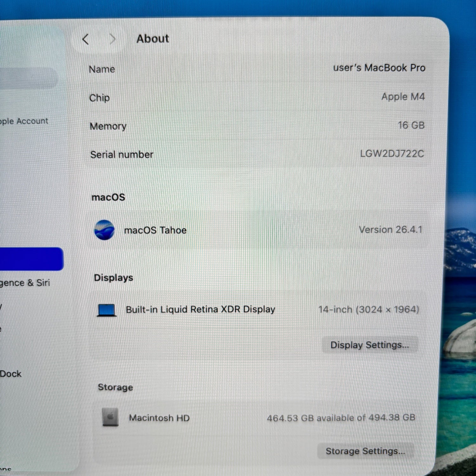Open the Dock settings in the sidebar
This screenshot has height=476, width=476.
[11, 374]
